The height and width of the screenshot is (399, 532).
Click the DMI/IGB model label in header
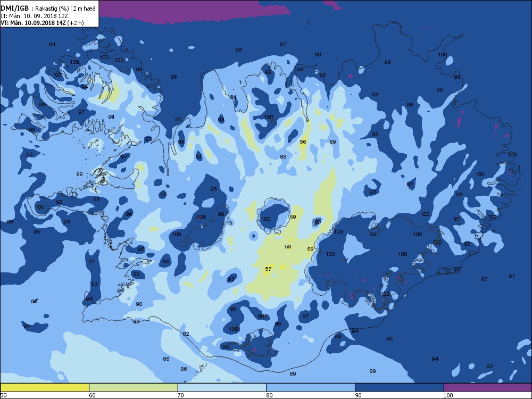[15, 9]
